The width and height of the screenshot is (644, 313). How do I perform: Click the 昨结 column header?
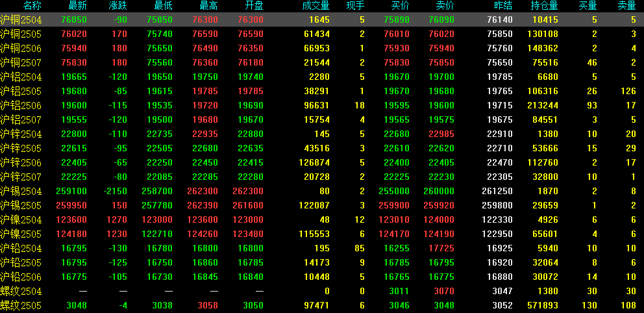click(503, 5)
